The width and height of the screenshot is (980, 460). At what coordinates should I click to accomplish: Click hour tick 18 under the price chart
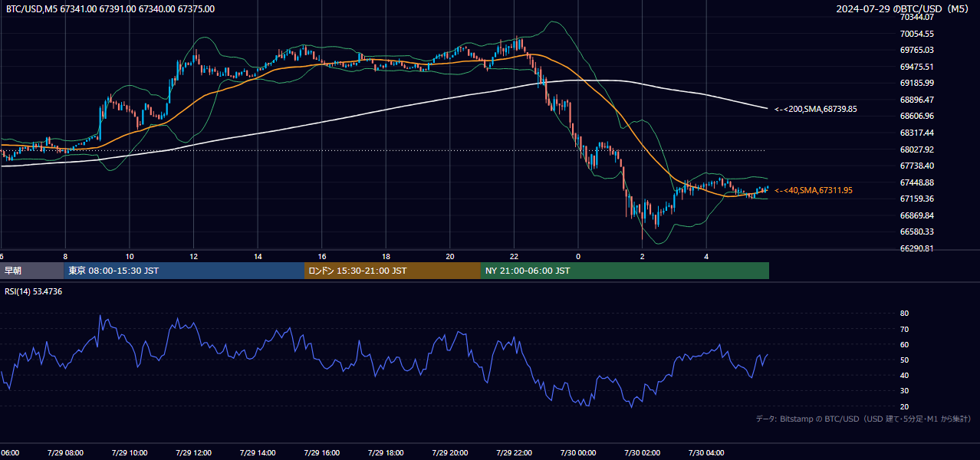coord(386,257)
